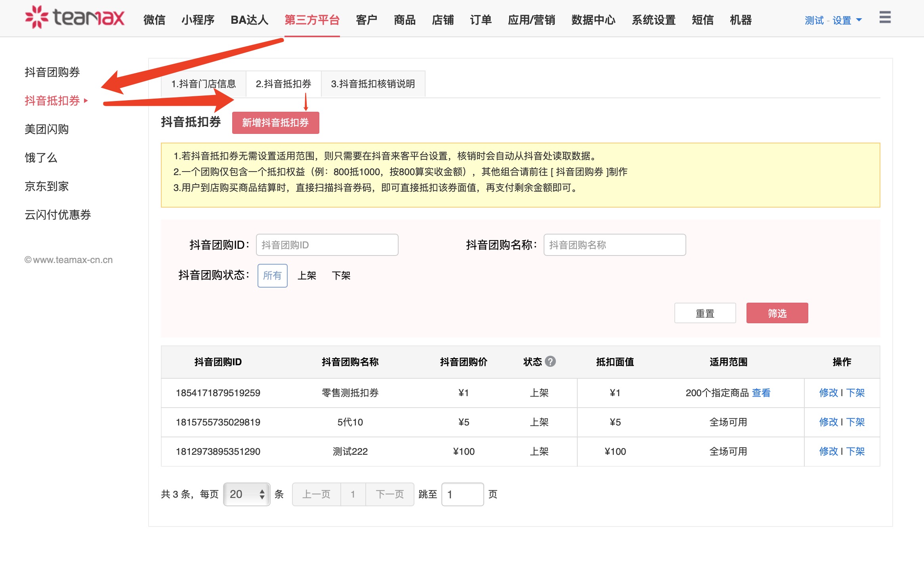Click 查看 link for 200个指定商品

(761, 393)
